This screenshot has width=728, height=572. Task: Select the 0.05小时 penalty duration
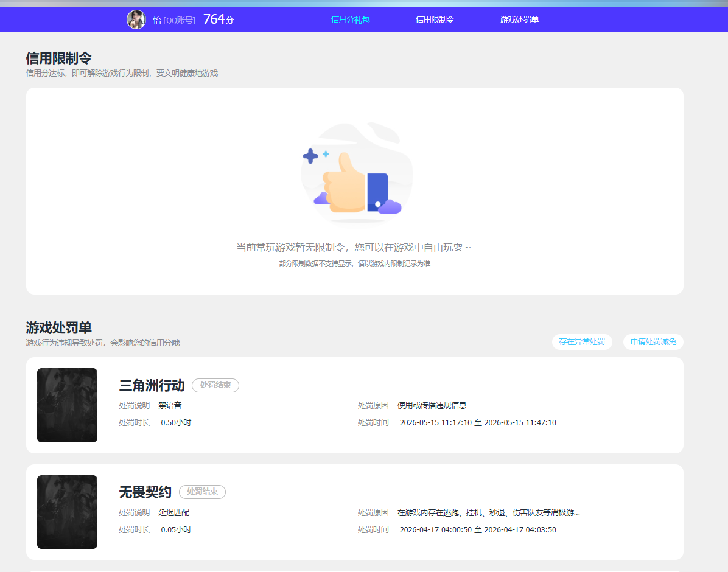coord(176,530)
